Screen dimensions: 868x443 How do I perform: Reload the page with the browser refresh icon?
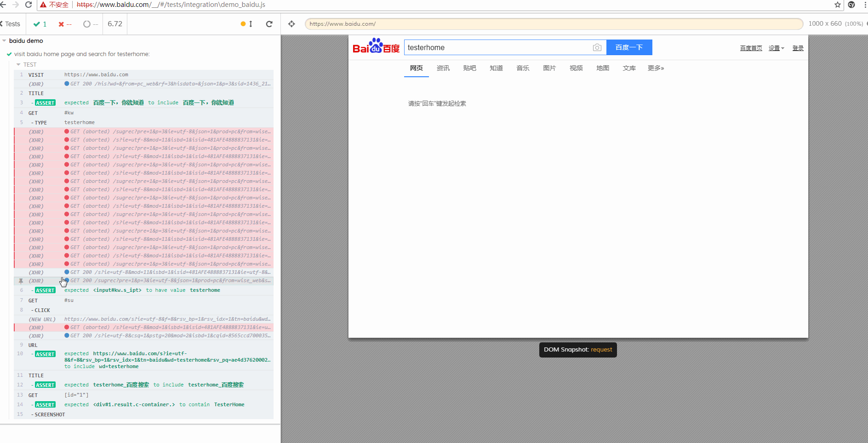(x=29, y=5)
